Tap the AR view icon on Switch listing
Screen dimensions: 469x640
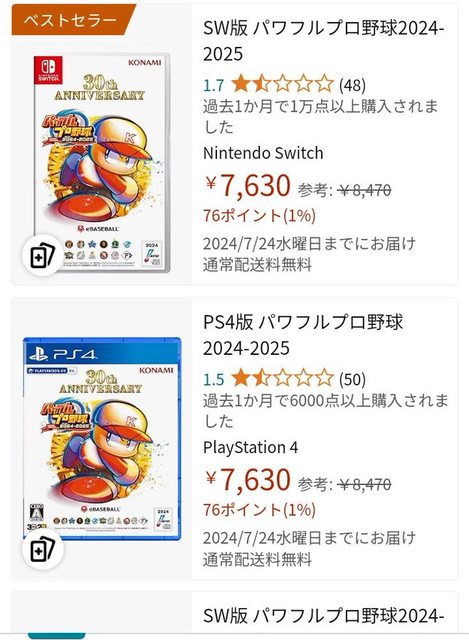tap(42, 256)
